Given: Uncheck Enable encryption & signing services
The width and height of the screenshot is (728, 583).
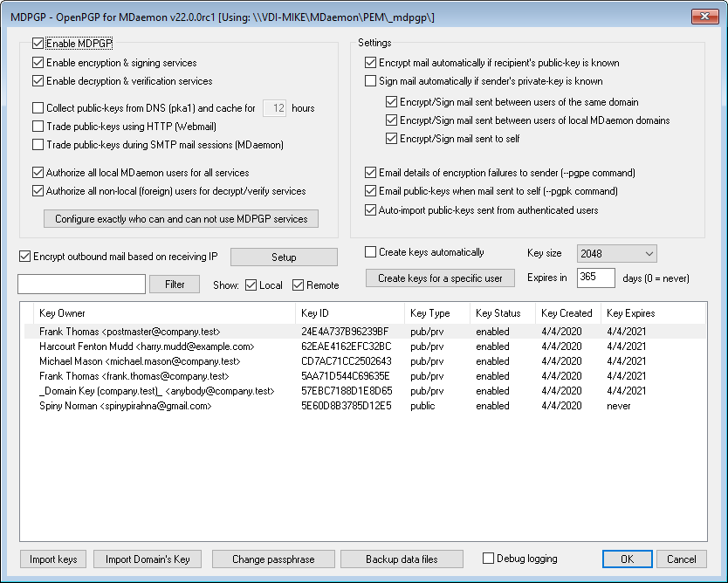Looking at the screenshot, I should [38, 63].
